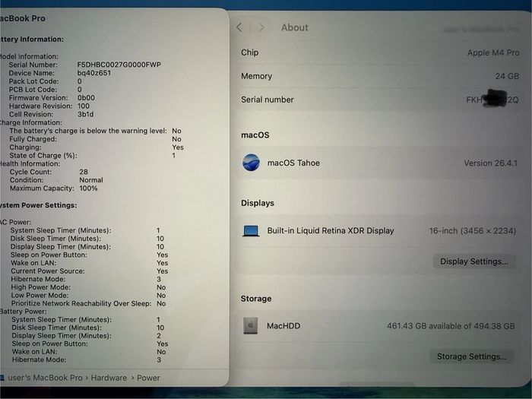Click the System Power Settings heading
This screenshot has height=399, width=532.
pos(38,205)
